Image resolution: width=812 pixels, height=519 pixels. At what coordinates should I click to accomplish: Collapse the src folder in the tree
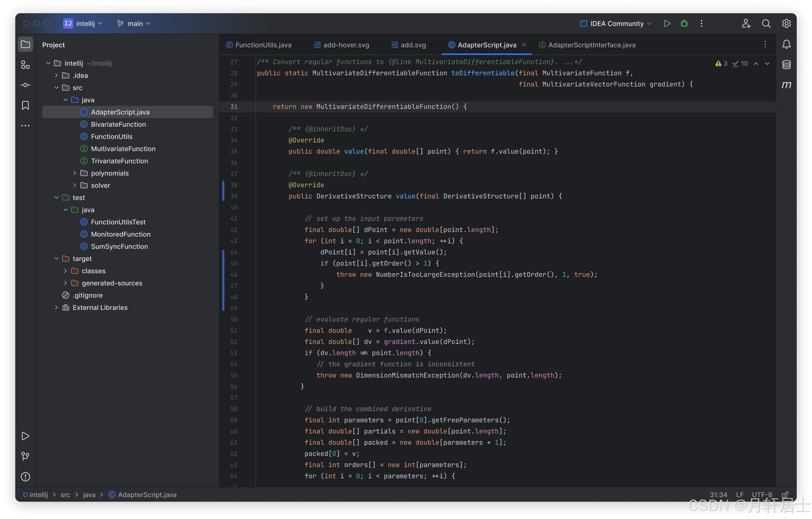tap(57, 88)
